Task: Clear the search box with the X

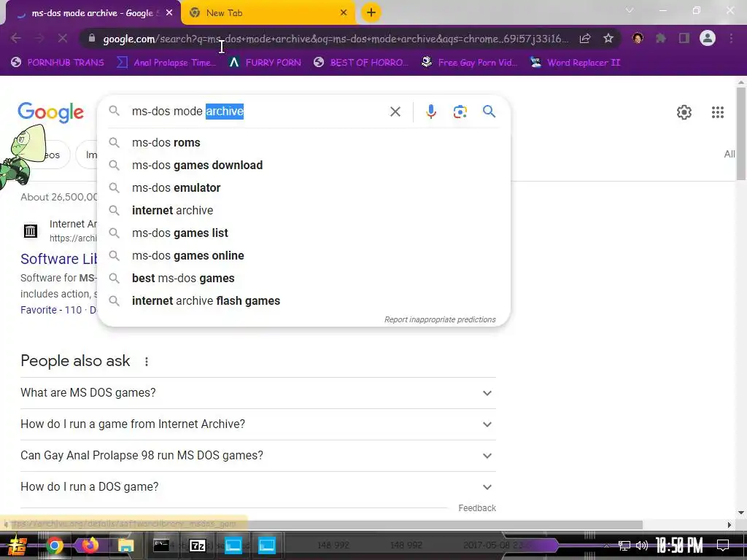Action: [395, 112]
